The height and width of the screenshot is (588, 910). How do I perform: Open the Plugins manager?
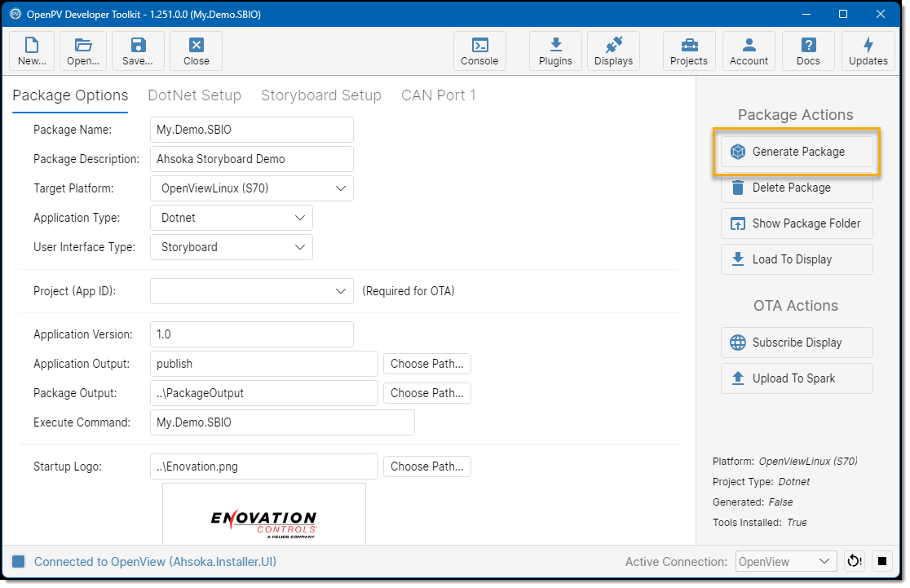555,51
